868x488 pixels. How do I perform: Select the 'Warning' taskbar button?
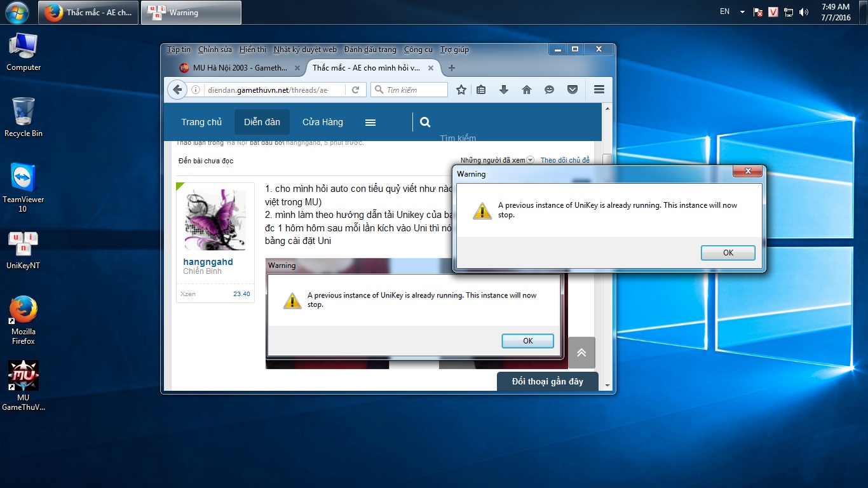point(191,12)
